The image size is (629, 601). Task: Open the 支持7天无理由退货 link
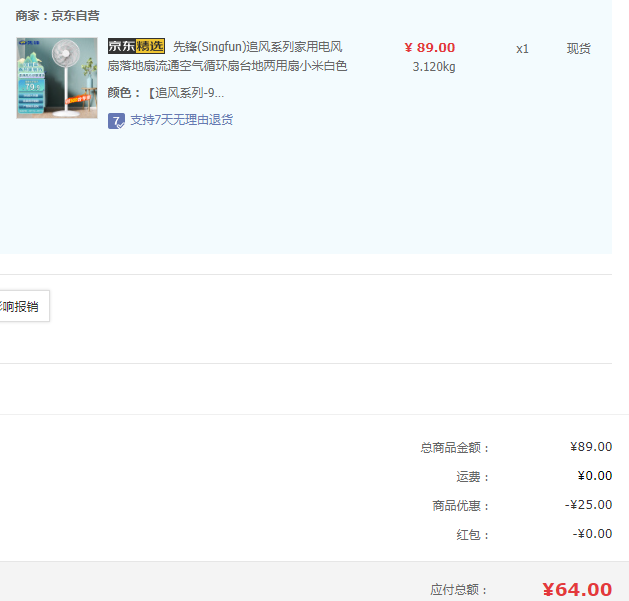pyautogui.click(x=182, y=120)
